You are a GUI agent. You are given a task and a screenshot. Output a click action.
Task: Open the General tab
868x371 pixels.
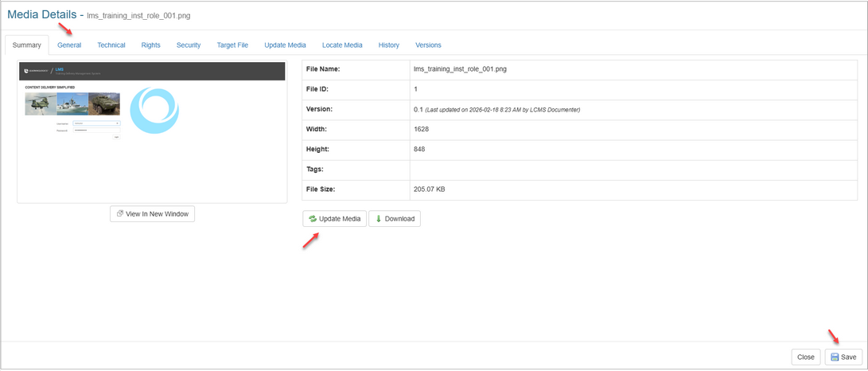point(69,45)
